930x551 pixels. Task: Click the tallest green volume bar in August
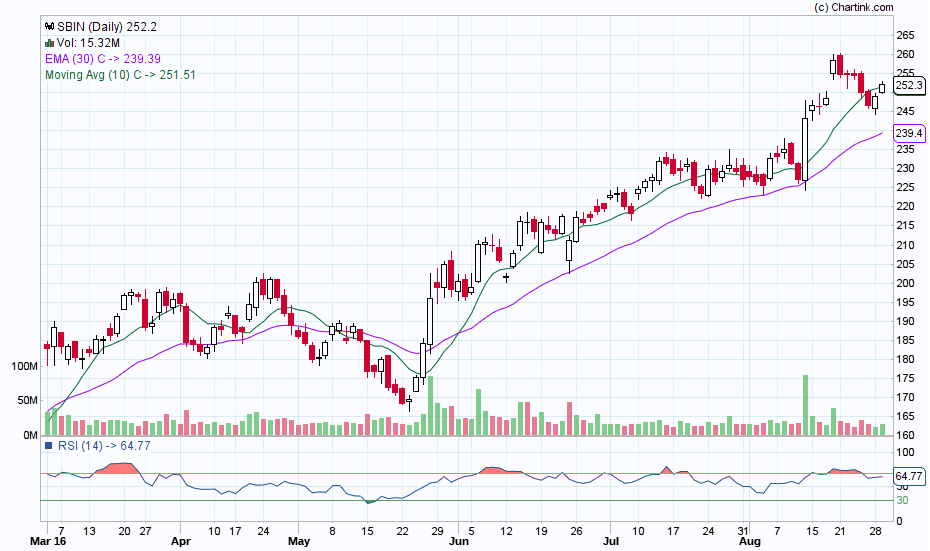804,405
